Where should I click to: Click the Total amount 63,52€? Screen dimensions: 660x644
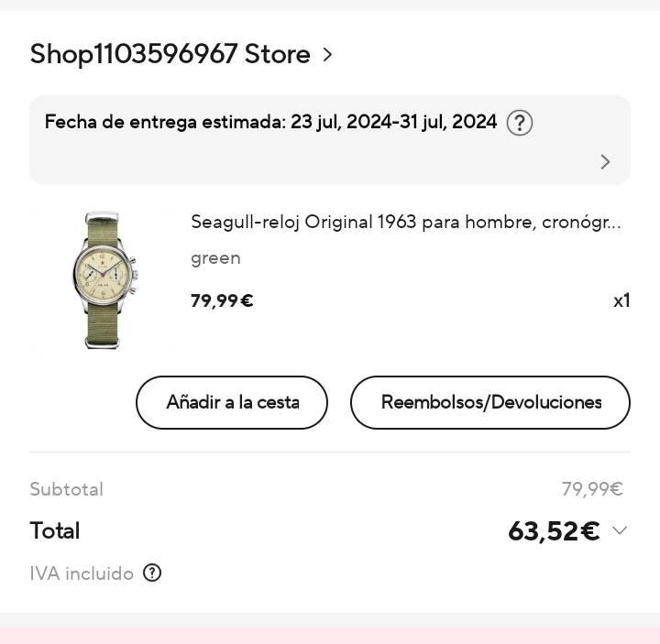click(x=554, y=530)
